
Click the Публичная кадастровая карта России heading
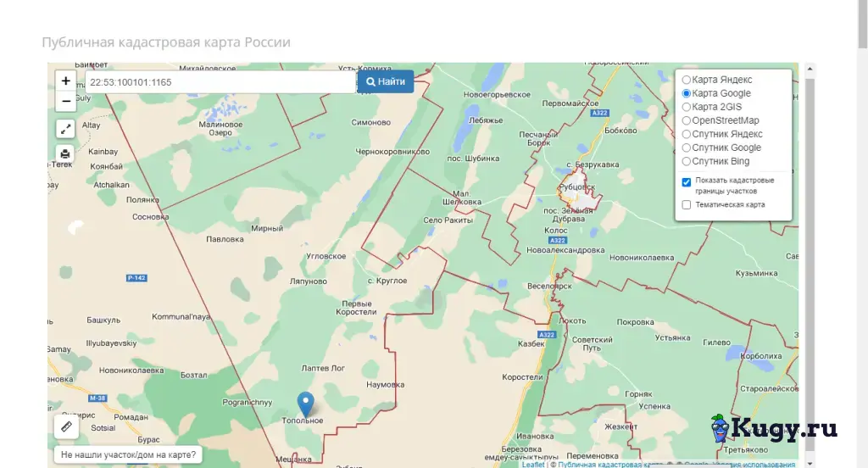166,42
